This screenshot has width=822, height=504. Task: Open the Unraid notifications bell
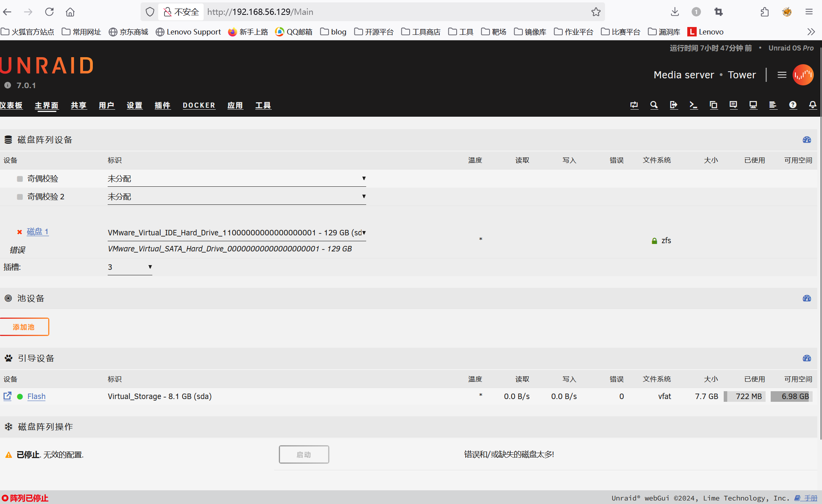click(813, 105)
